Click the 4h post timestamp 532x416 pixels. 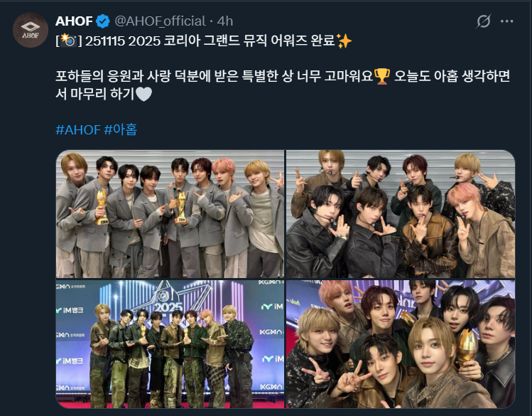pos(225,21)
